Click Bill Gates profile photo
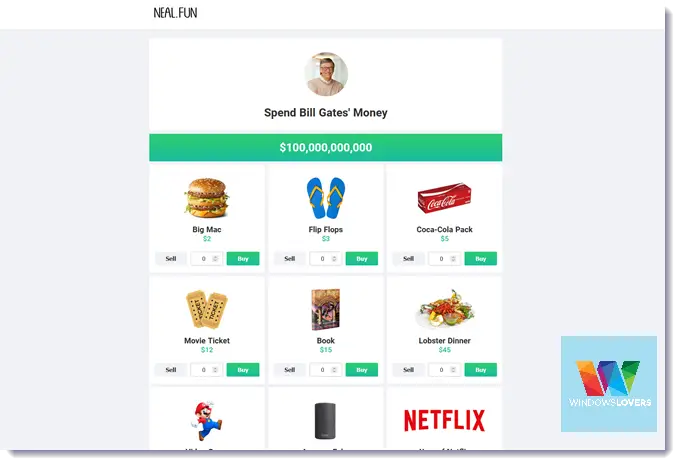This screenshot has width=680, height=465. tap(326, 74)
